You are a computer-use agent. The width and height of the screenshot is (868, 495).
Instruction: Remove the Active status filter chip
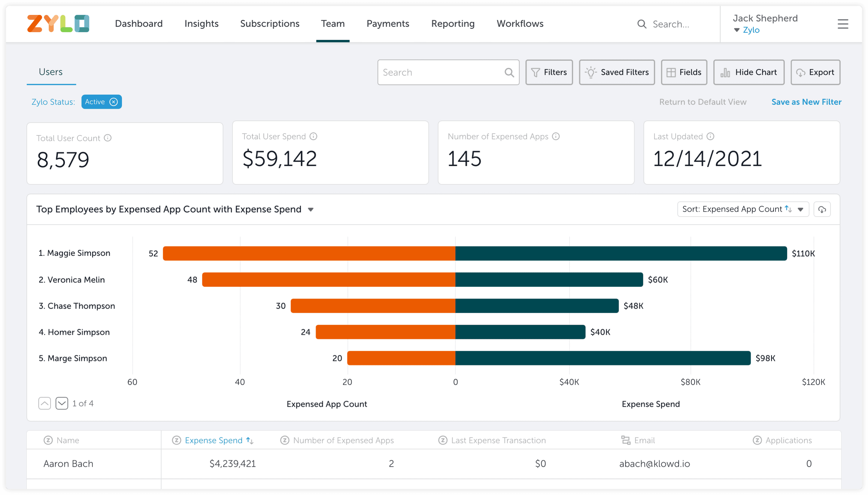tap(114, 102)
